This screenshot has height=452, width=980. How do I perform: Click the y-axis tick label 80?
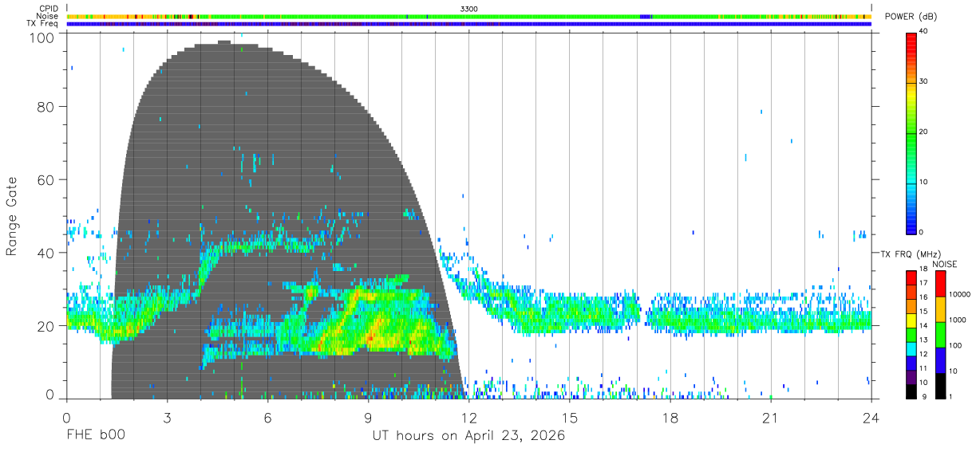[47, 106]
